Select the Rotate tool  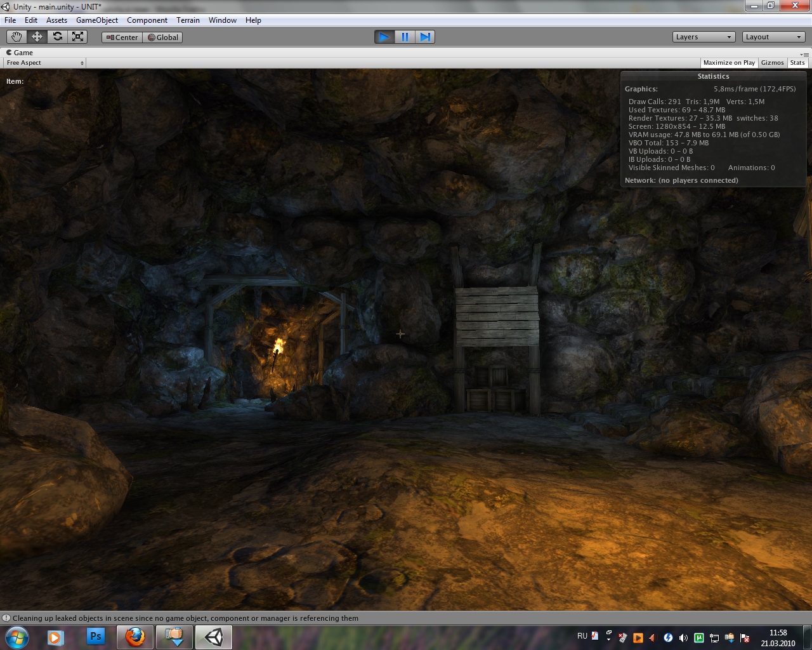click(58, 37)
